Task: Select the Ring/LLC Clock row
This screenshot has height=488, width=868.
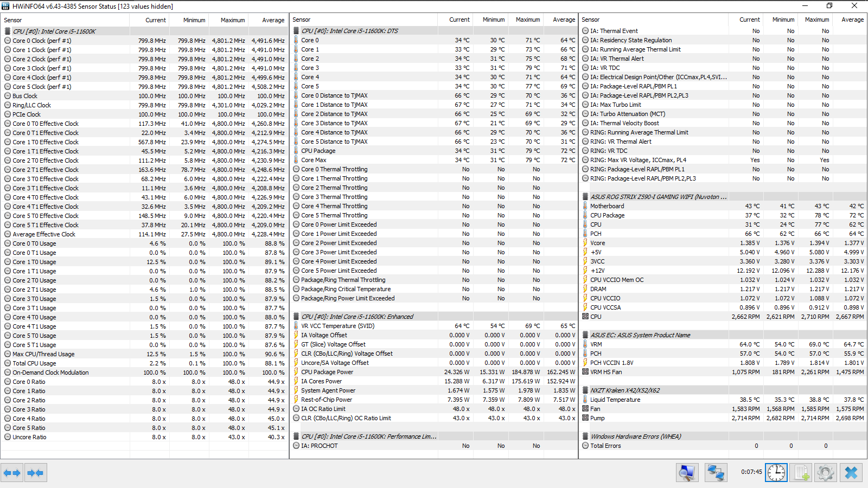Action: [144, 105]
